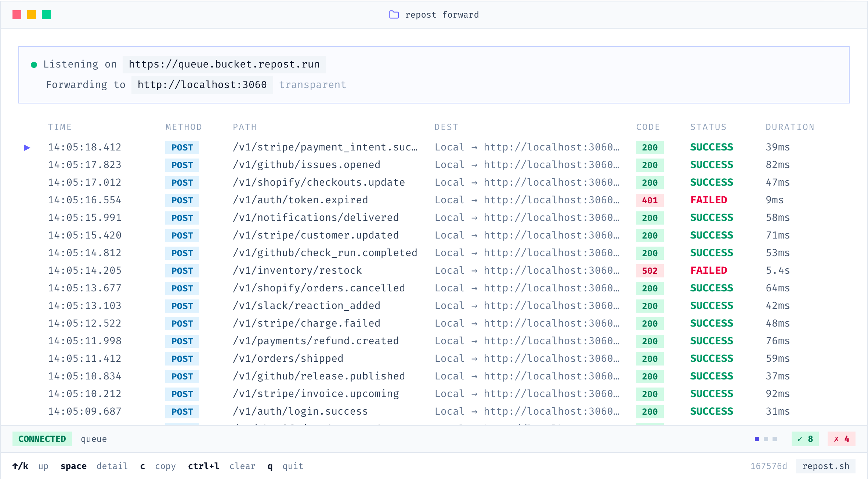Select the /v1/auth/token.expired request row

pyautogui.click(x=434, y=200)
